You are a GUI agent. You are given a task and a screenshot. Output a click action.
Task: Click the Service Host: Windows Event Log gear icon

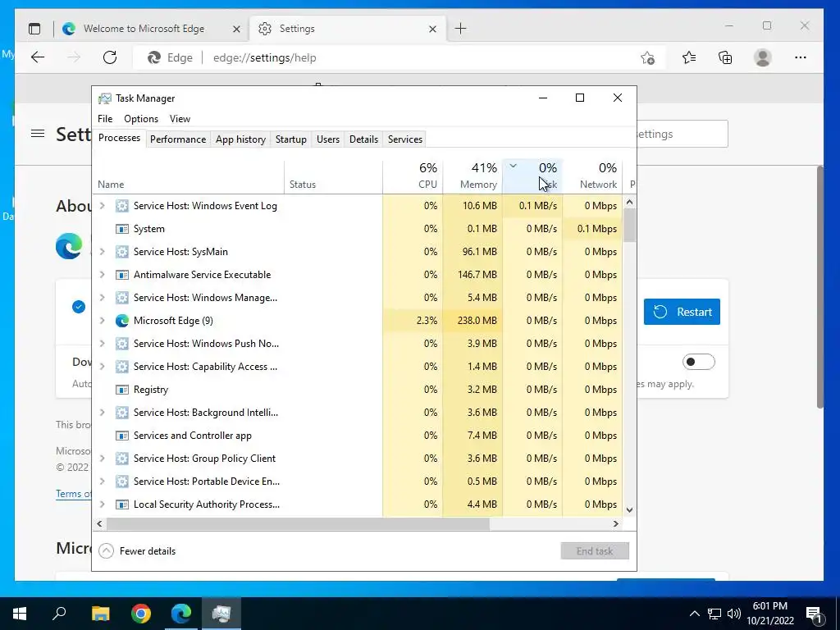(x=122, y=206)
